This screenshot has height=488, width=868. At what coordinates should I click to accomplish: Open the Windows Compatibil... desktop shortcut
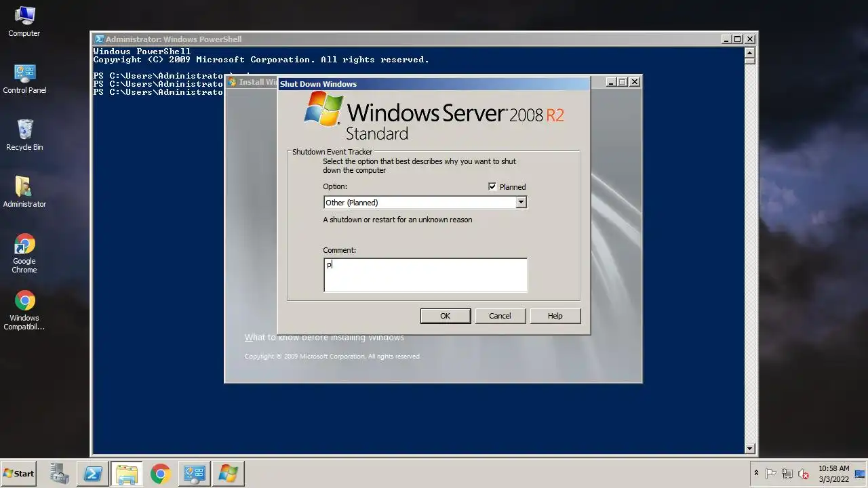[x=24, y=311]
